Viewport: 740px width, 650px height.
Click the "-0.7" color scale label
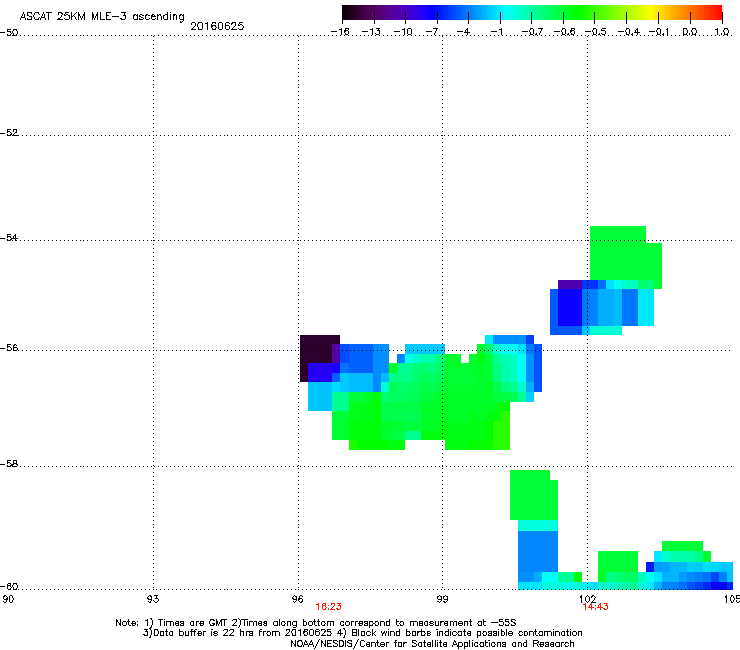tap(532, 32)
